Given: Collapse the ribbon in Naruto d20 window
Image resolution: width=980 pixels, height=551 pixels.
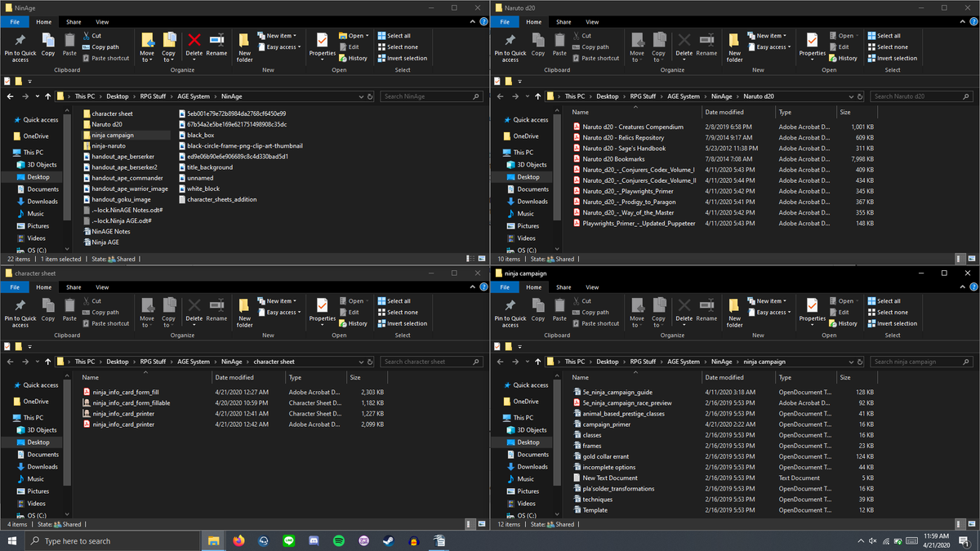Looking at the screenshot, I should 964,22.
